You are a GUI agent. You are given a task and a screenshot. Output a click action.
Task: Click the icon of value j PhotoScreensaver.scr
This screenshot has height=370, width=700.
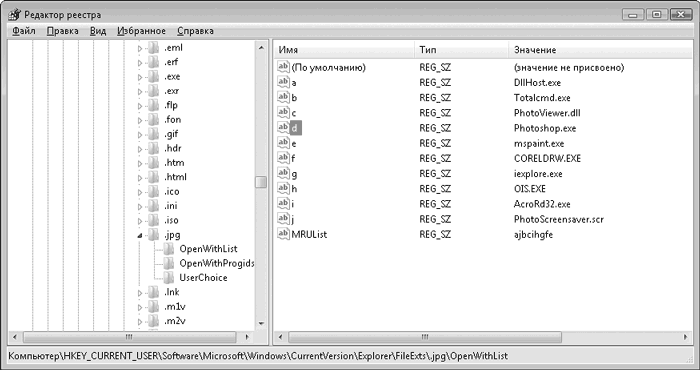click(283, 219)
